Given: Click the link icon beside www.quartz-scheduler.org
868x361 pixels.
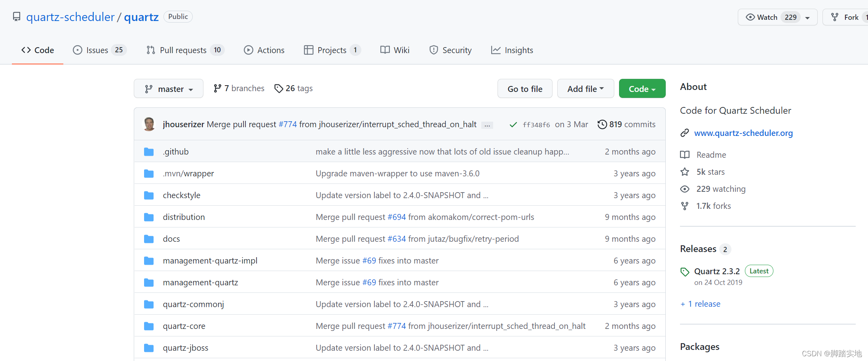Looking at the screenshot, I should [685, 133].
